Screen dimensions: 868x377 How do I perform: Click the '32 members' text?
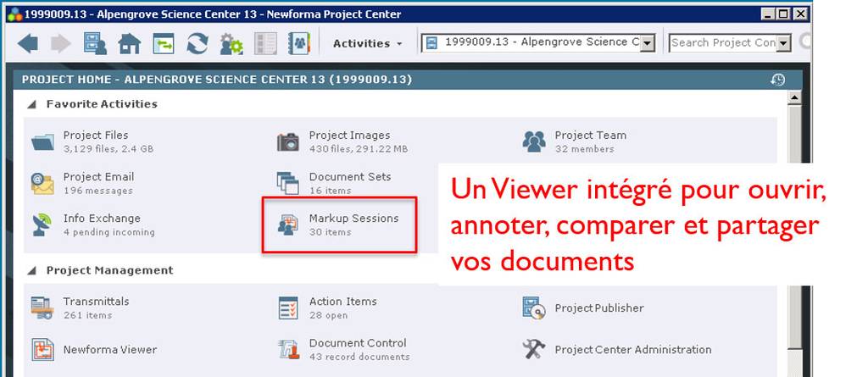584,149
